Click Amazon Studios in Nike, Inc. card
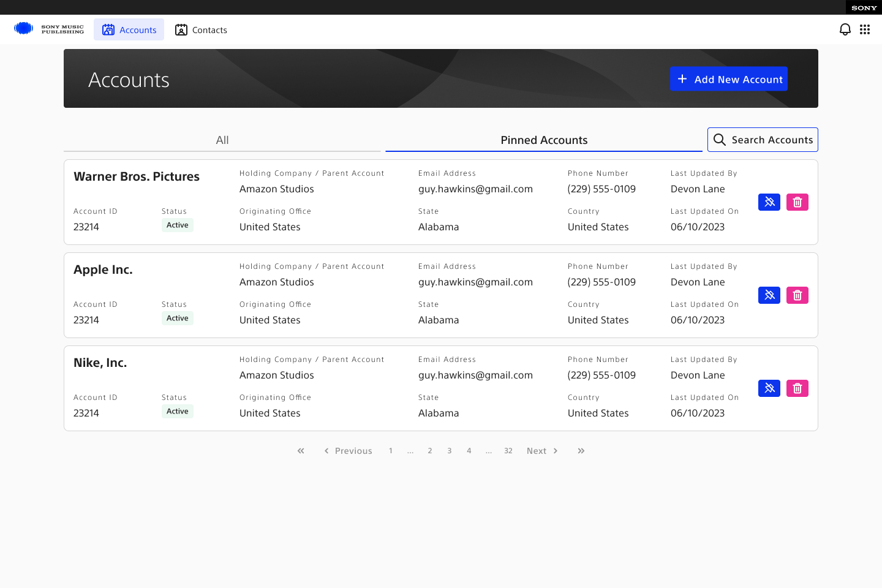 pyautogui.click(x=277, y=375)
